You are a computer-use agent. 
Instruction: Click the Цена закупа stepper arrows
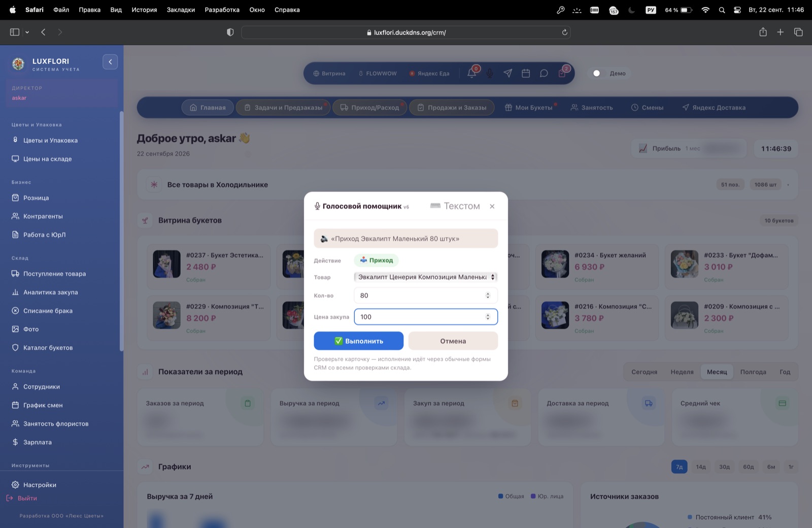488,317
